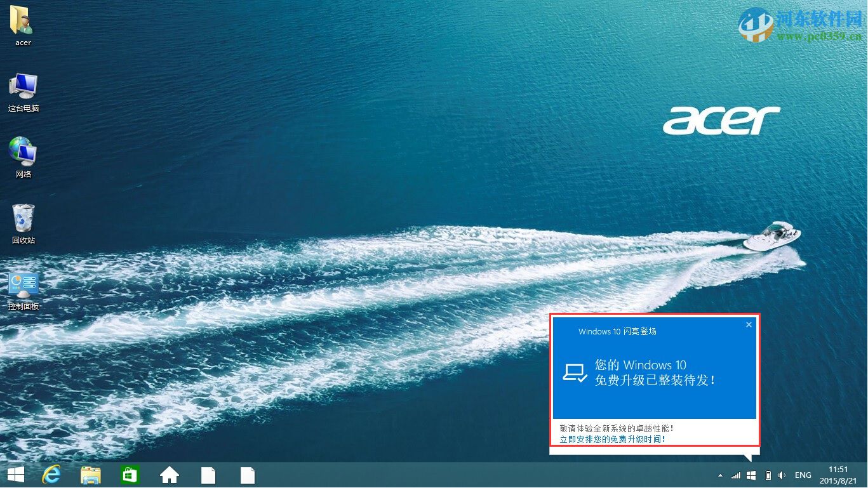Open the Get Windows 10 tray icon
Viewport: 868px width, 488px height.
click(751, 475)
